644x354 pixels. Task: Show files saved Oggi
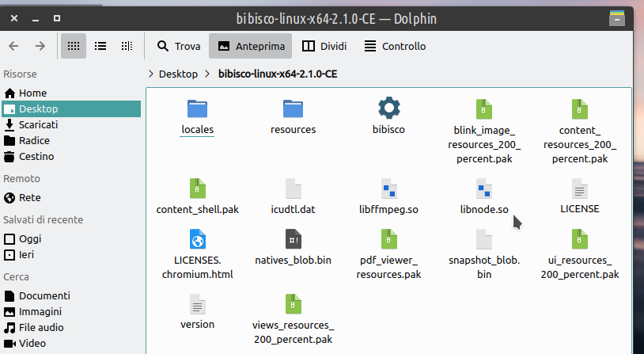coord(71,239)
